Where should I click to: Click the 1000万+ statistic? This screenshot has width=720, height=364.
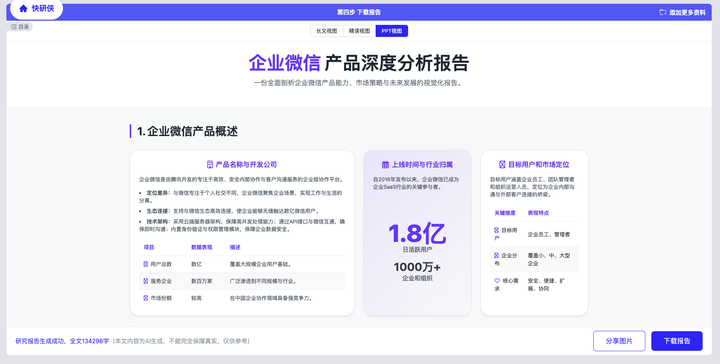[x=417, y=267]
